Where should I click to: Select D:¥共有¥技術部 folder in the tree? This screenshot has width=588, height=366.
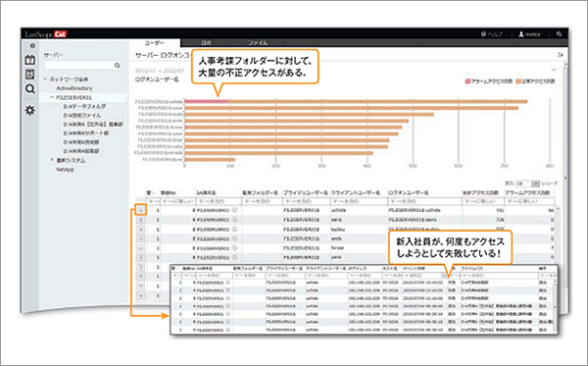click(x=81, y=142)
